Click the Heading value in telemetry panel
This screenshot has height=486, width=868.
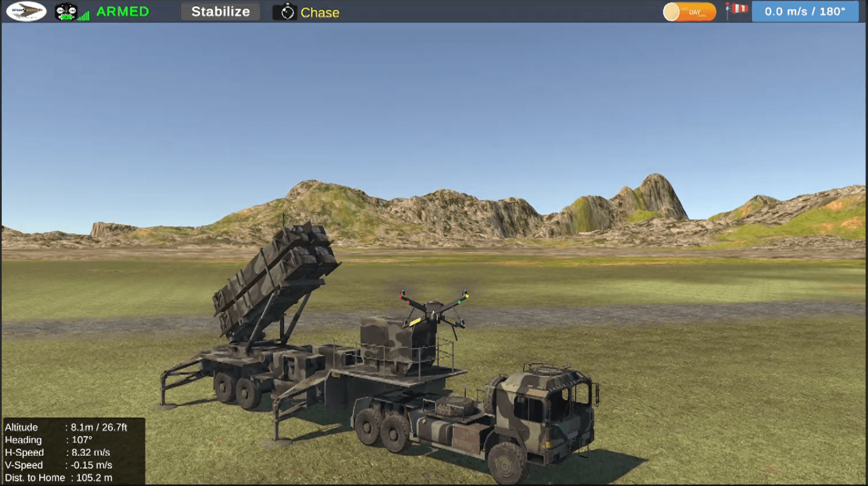coord(82,440)
